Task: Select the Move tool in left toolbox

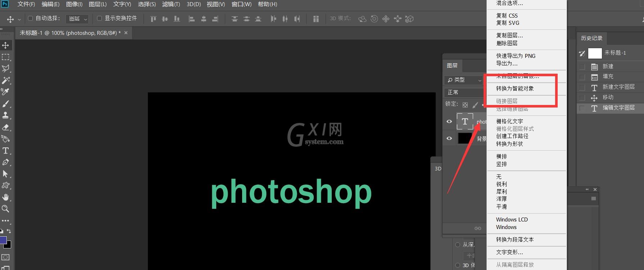Action: 5,45
